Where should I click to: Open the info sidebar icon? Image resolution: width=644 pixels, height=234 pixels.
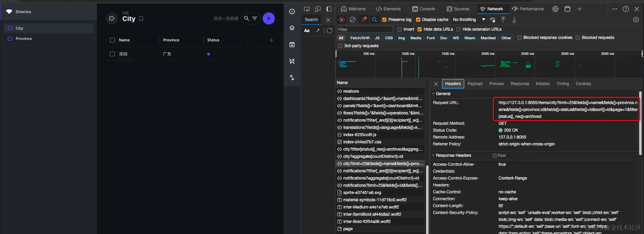tap(292, 12)
